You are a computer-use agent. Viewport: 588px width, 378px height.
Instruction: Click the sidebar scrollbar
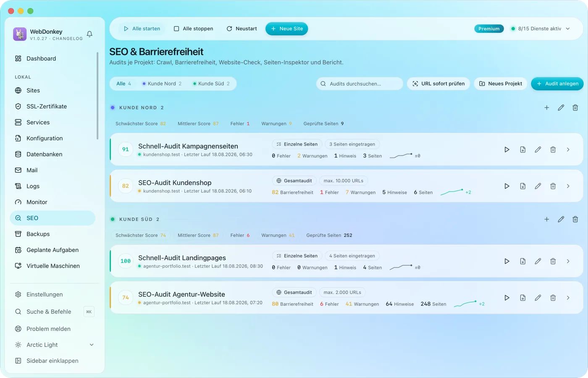97,96
